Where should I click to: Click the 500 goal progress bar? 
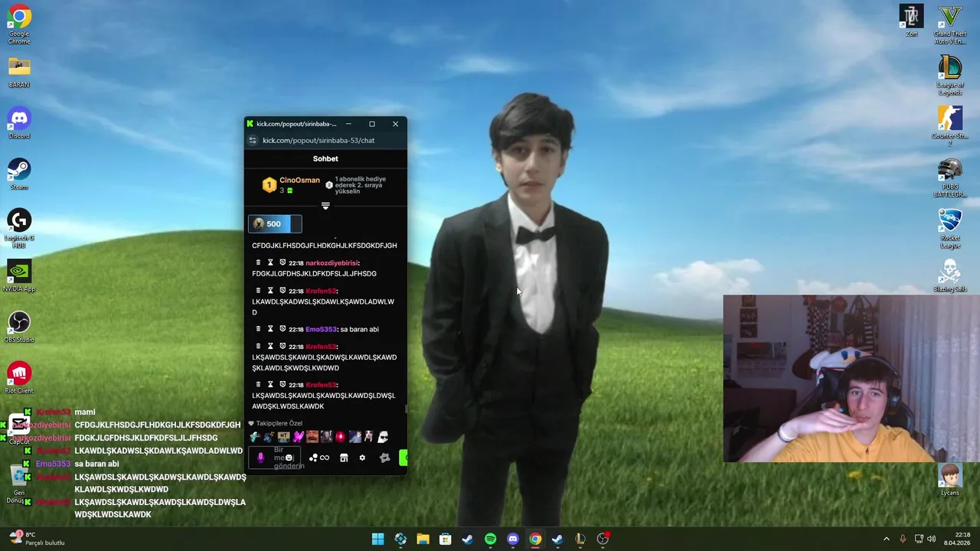[275, 224]
